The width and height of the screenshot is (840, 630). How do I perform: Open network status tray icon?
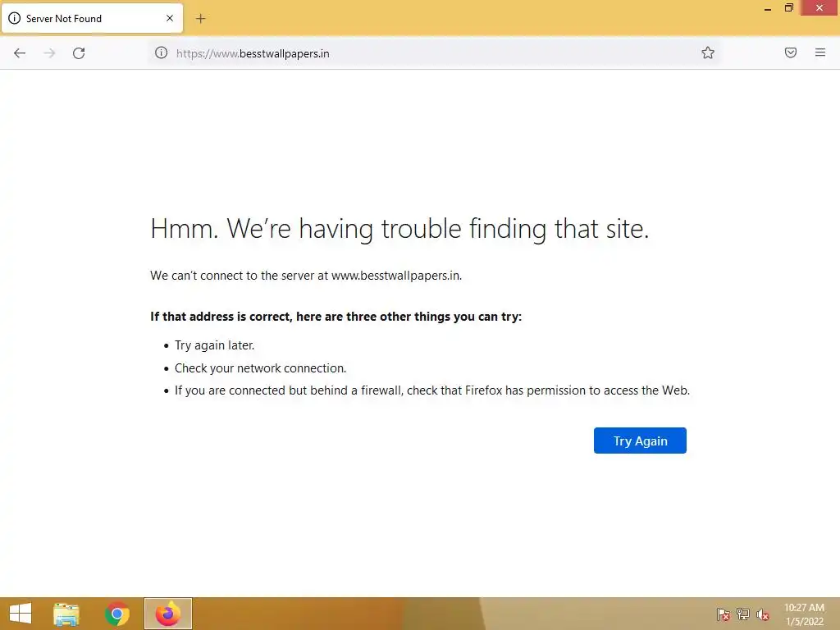point(743,614)
